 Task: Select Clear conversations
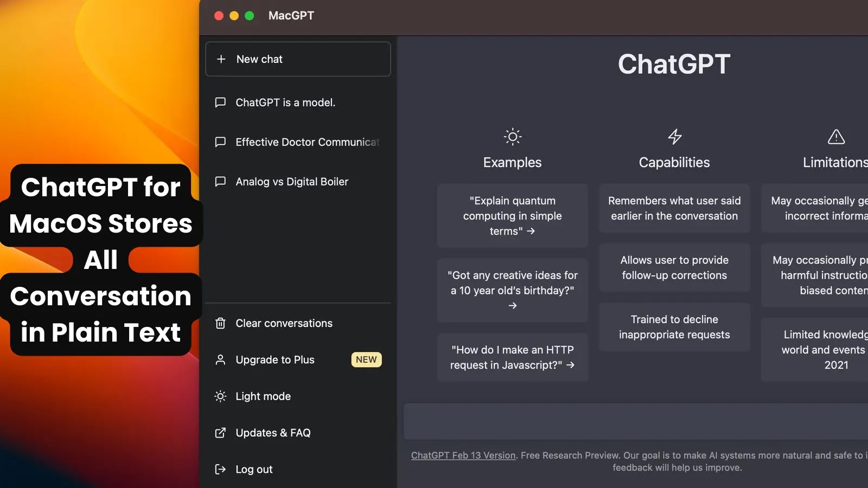(x=298, y=323)
